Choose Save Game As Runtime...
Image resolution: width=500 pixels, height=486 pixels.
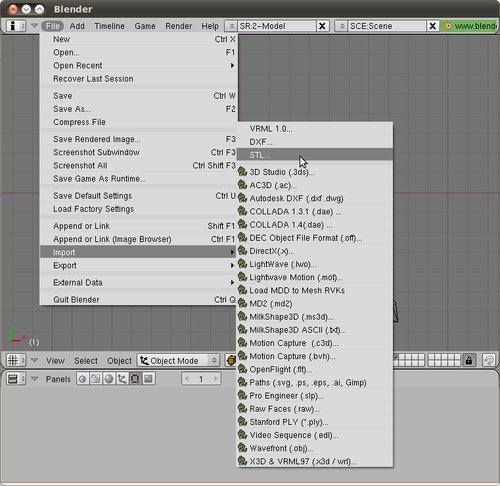click(138, 179)
